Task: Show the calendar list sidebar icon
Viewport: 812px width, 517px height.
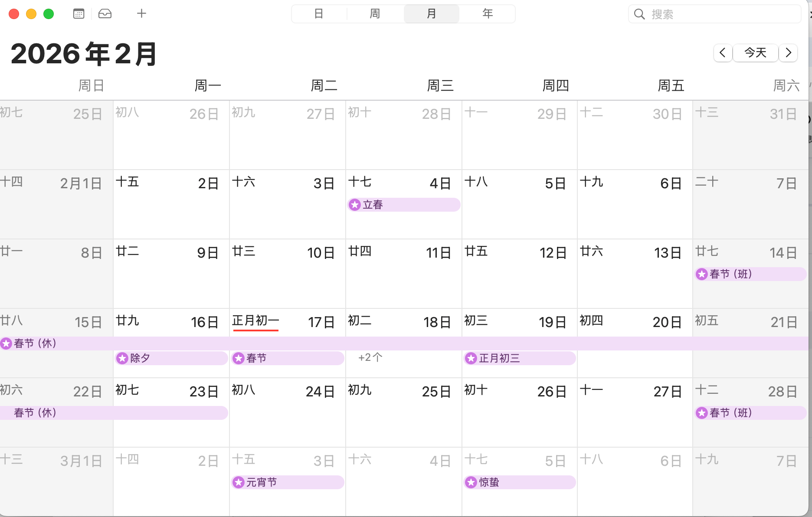Action: [79, 14]
